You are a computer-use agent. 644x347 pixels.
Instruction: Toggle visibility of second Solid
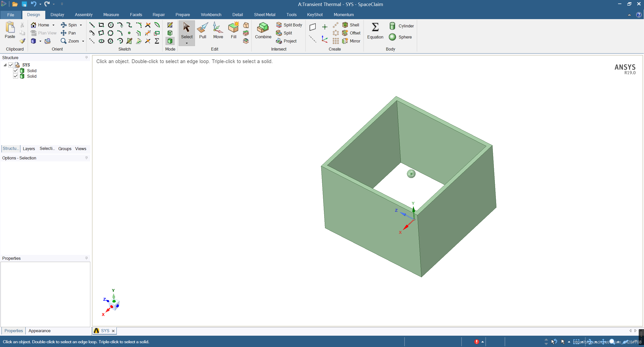click(x=16, y=76)
